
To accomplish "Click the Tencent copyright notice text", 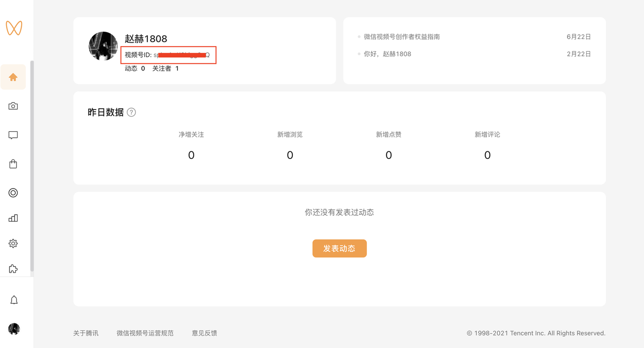I will (536, 333).
